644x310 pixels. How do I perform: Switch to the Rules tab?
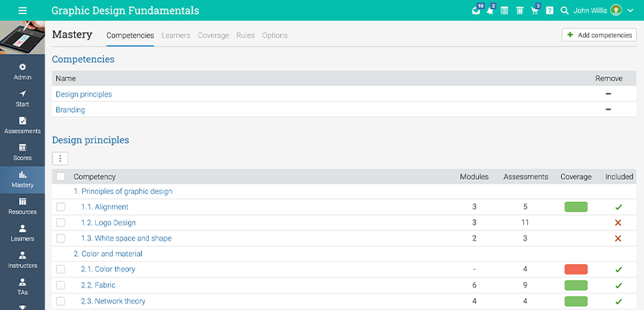(x=246, y=35)
